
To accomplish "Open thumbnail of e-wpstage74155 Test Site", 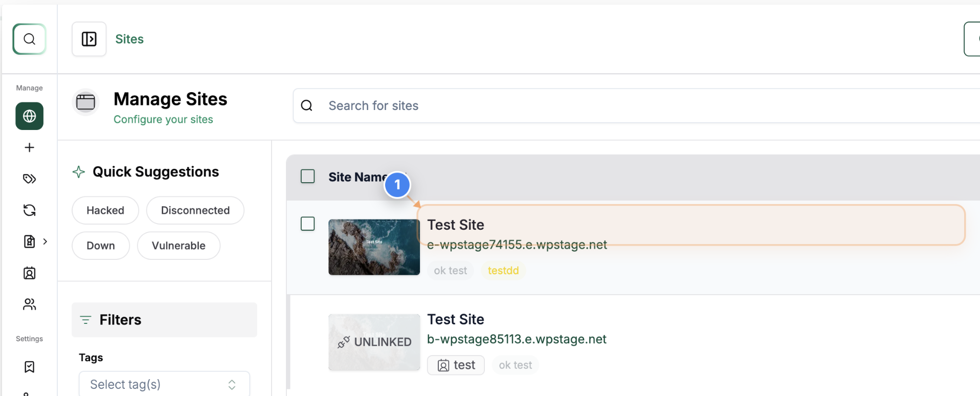I will point(374,247).
